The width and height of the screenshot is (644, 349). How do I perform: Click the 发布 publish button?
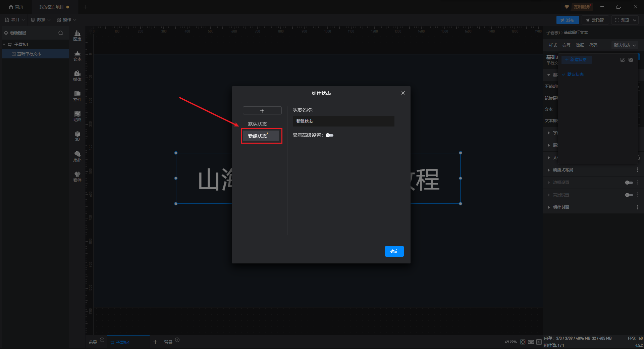[568, 20]
